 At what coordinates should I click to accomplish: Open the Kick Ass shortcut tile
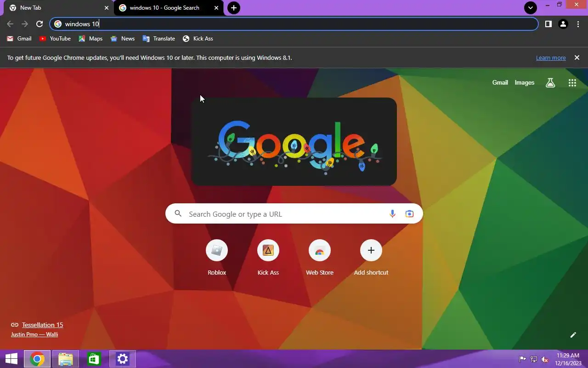coord(268,258)
